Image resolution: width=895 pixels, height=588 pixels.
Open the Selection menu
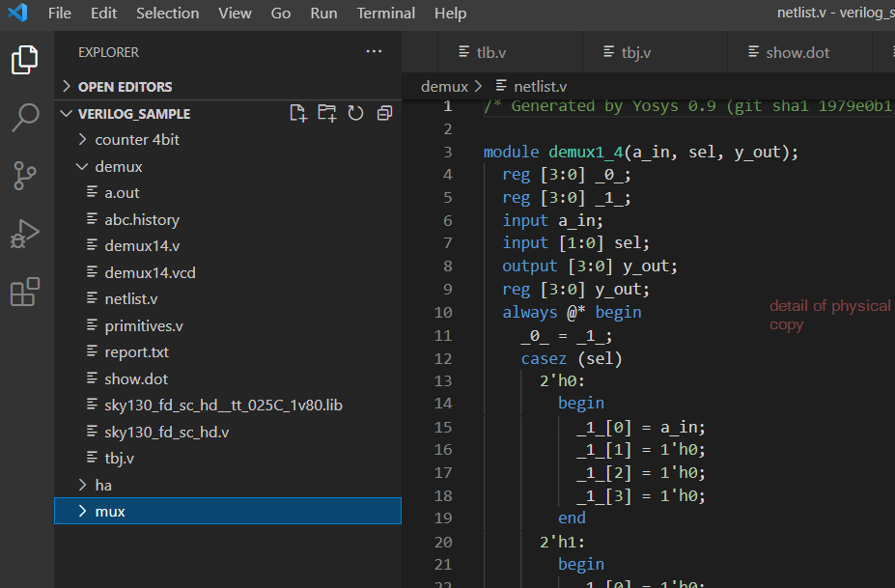tap(168, 14)
